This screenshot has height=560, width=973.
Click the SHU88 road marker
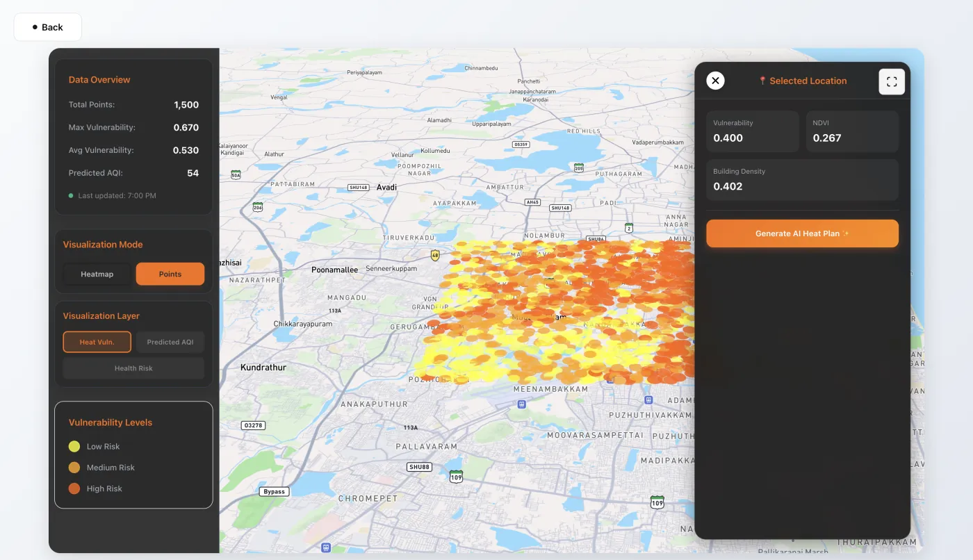pyautogui.click(x=419, y=467)
